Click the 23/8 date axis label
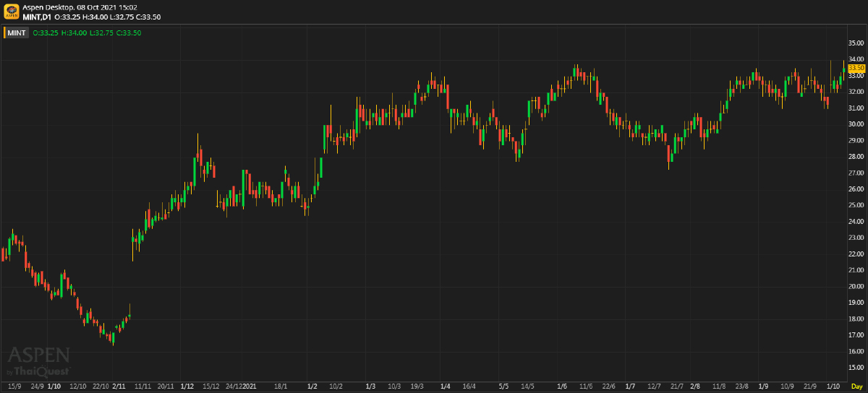 click(x=742, y=386)
